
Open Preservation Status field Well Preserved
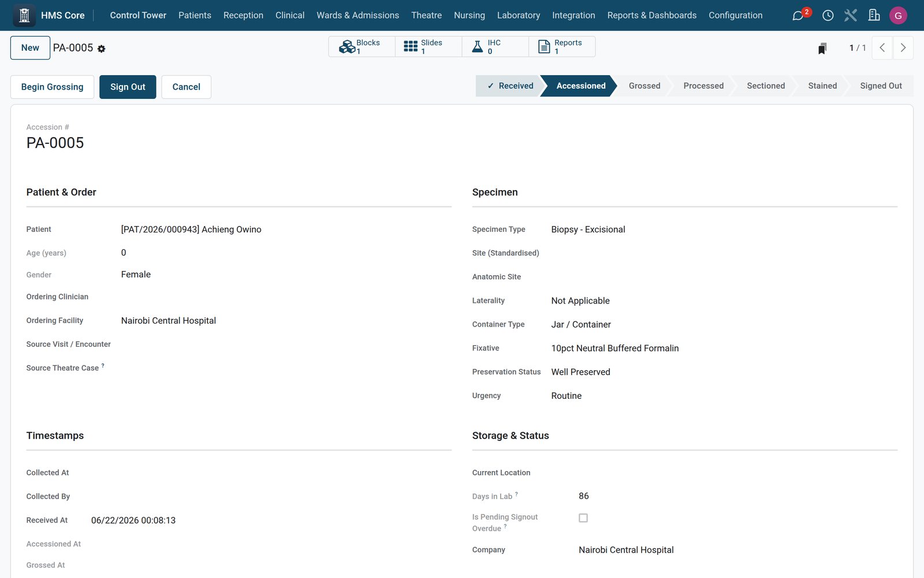pos(724,372)
